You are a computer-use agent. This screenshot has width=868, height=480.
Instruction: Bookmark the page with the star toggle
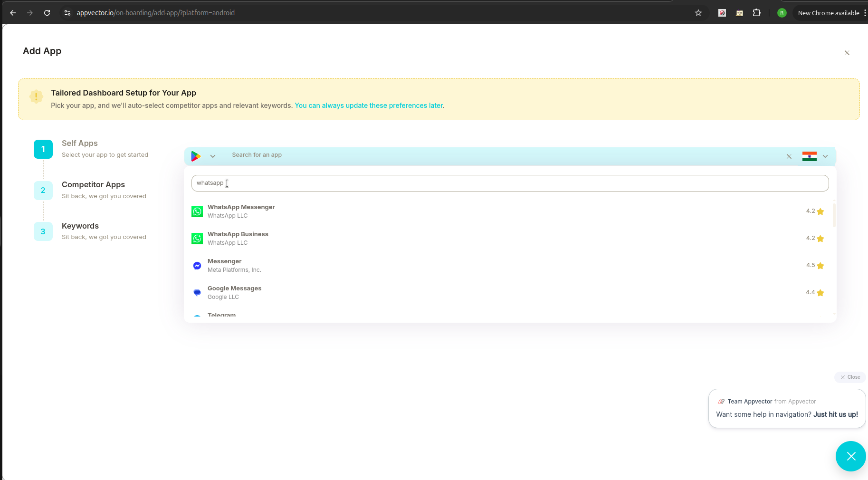click(698, 13)
